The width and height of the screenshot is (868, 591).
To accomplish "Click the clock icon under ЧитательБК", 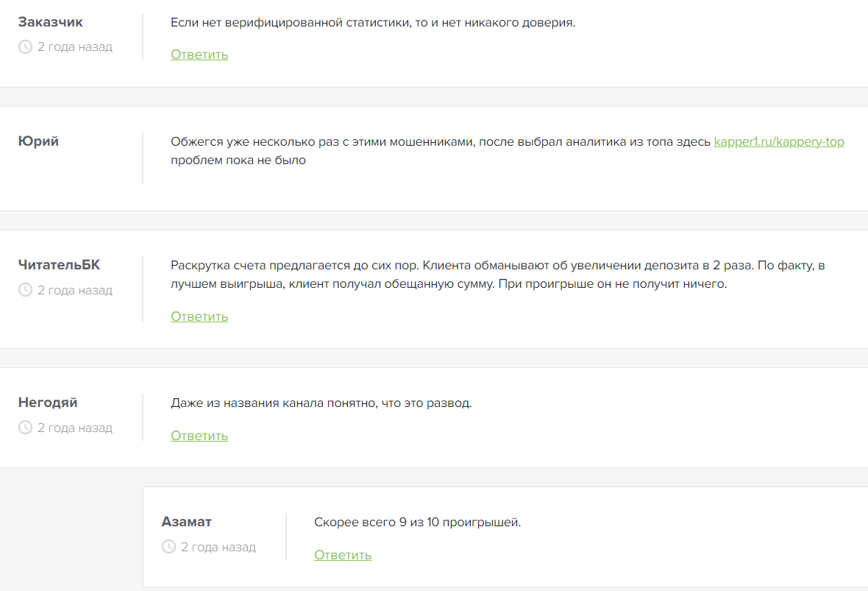I will click(25, 291).
